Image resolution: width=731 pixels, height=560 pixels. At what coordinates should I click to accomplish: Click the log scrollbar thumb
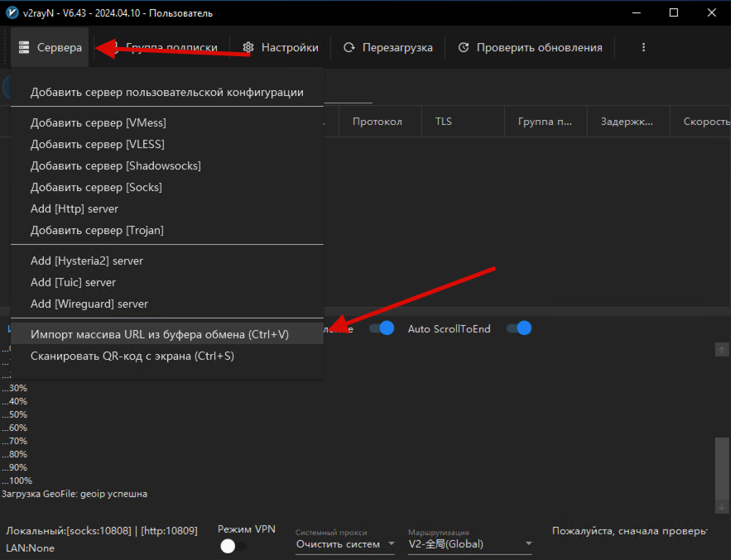click(x=722, y=467)
